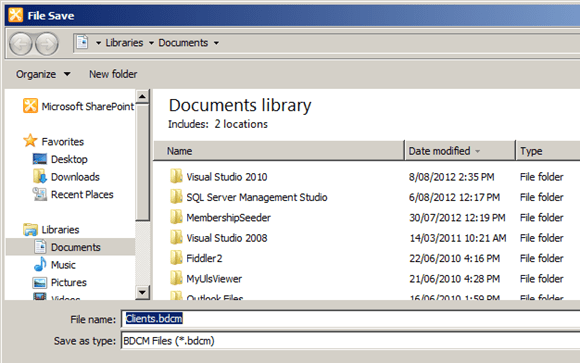Screen dimensions: 580x363
Task: Click the Desktop icon in Favorites
Action: coord(40,159)
